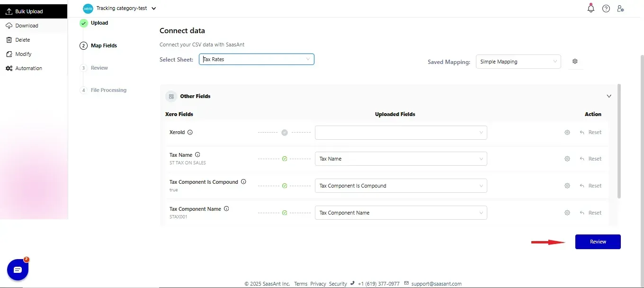Open the Saved Mapping Simple Mapping dropdown

[x=518, y=62]
